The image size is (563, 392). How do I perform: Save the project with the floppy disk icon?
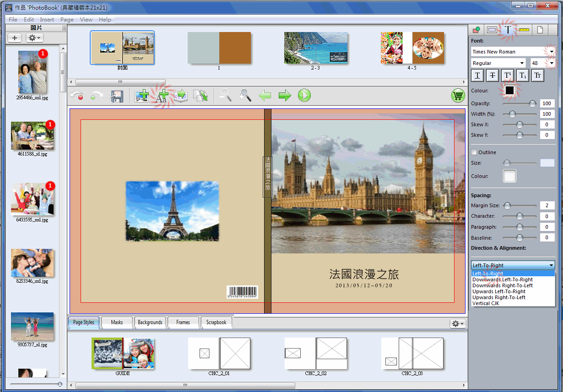click(117, 96)
